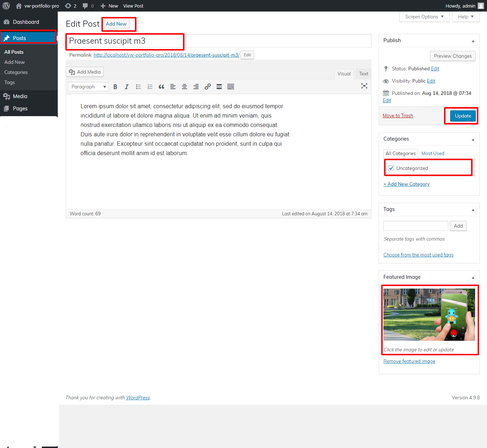
Task: Collapse the Publish panel
Action: pos(473,41)
